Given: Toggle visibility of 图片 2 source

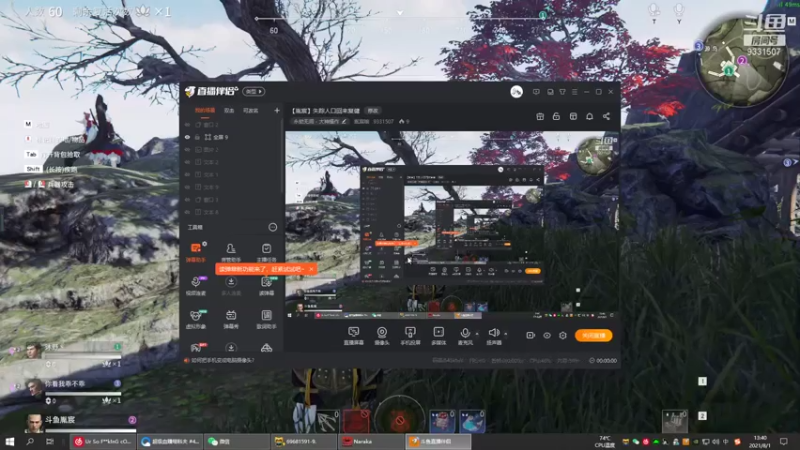Looking at the screenshot, I should pyautogui.click(x=187, y=149).
